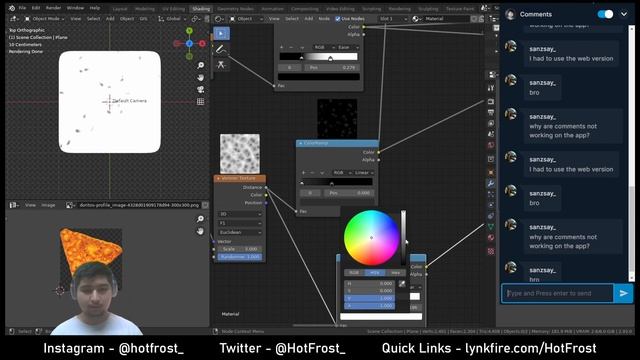
Task: Open the Particles properties tab icon
Action: [x=491, y=194]
